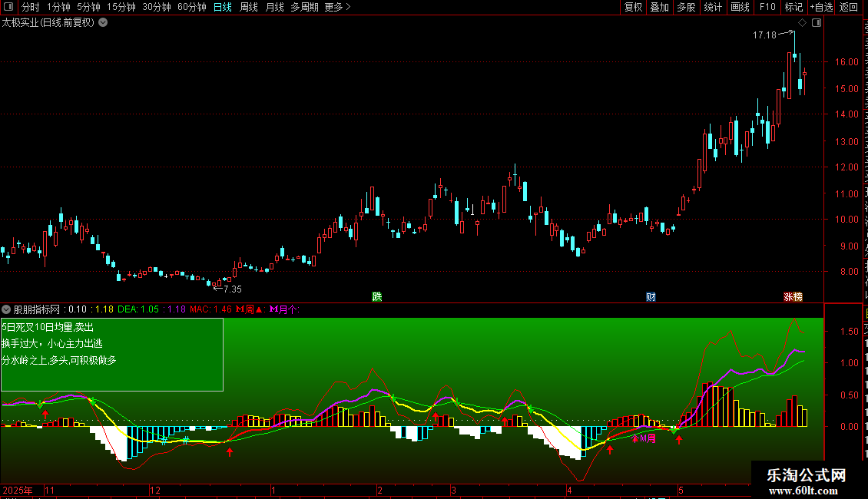Click the M月个 indicator label
868x499 pixels.
pos(284,309)
